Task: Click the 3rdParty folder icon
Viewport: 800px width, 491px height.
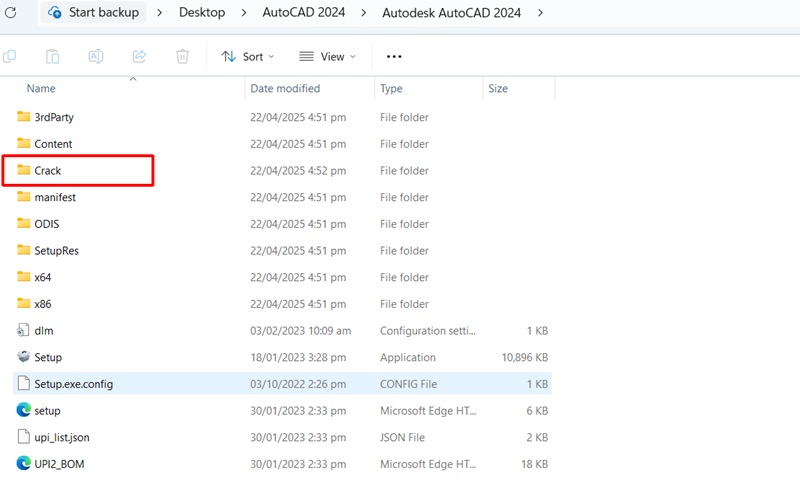Action: (x=23, y=116)
